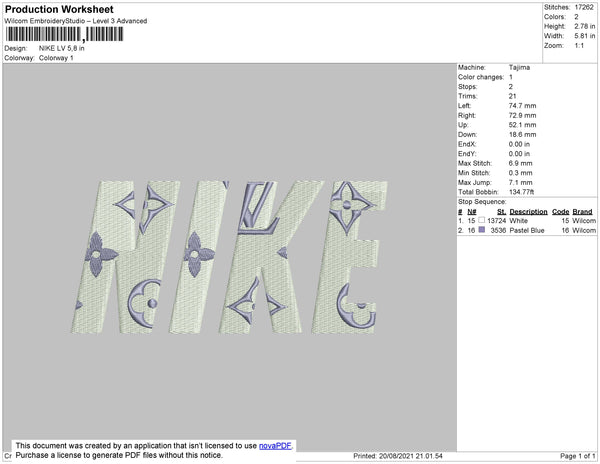
Task: Click the Max Stitch value 6.9 mm
Action: 520,163
